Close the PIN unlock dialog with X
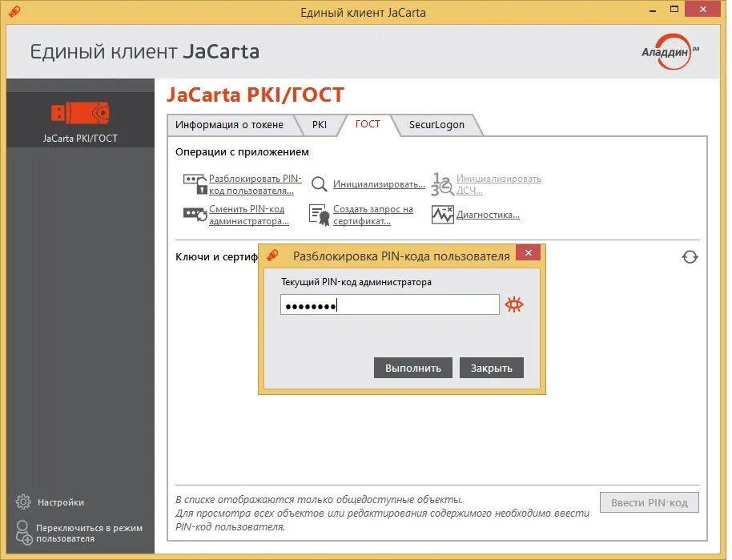 point(529,252)
